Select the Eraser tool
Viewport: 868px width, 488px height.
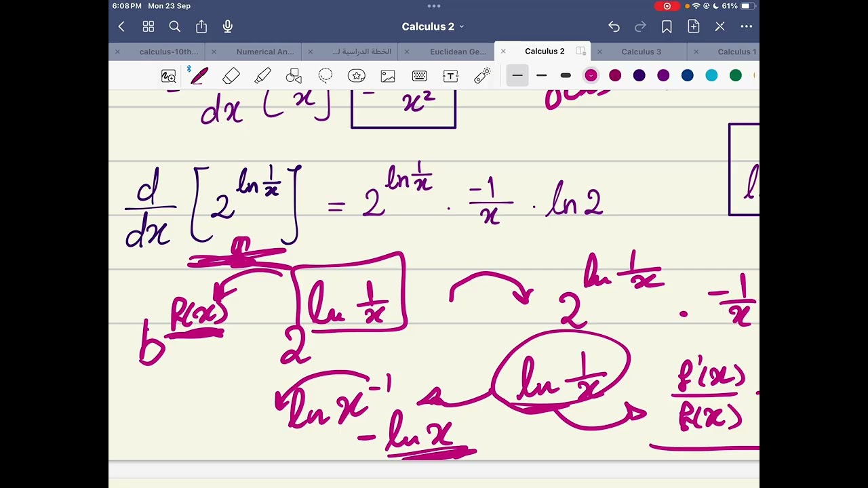click(x=231, y=76)
